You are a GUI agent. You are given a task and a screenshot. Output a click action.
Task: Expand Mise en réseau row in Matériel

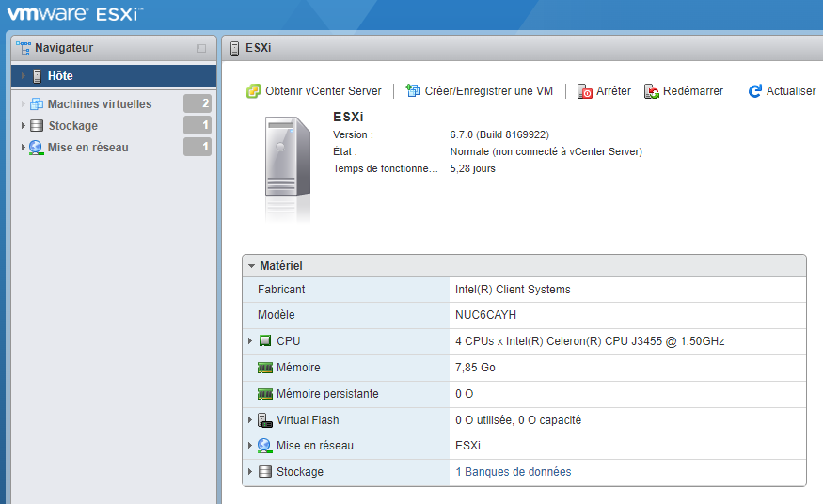[250, 446]
